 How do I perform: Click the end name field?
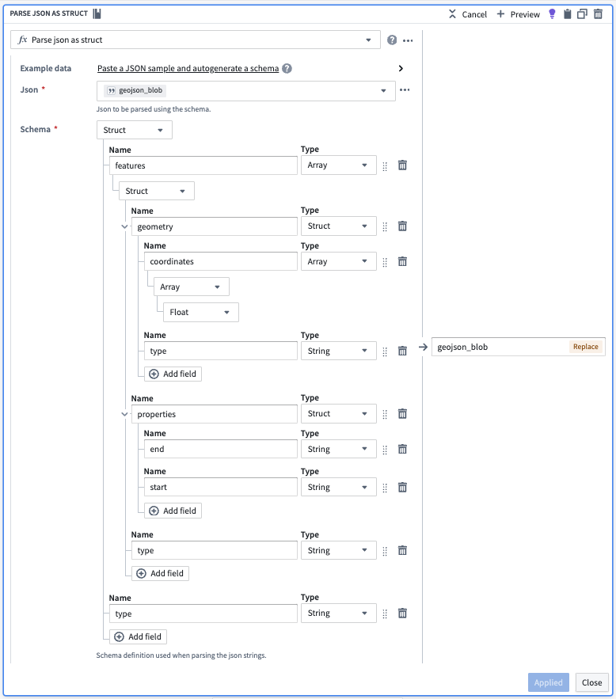(220, 449)
